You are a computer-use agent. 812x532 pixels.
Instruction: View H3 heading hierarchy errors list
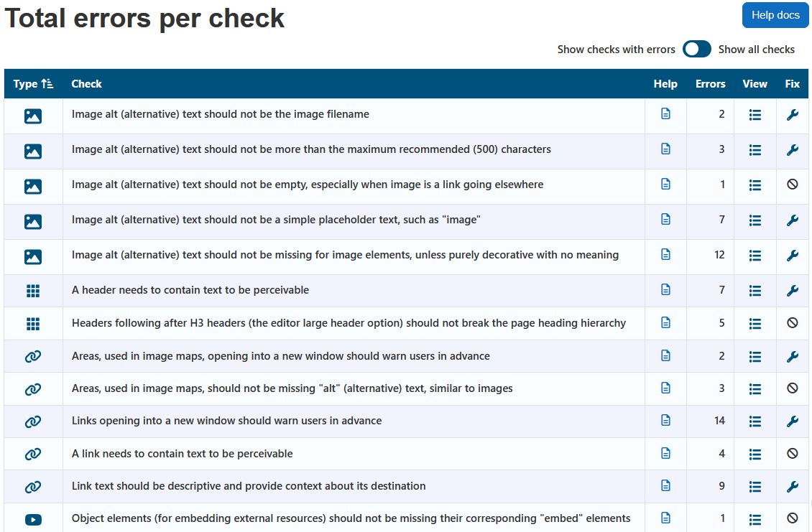(755, 324)
